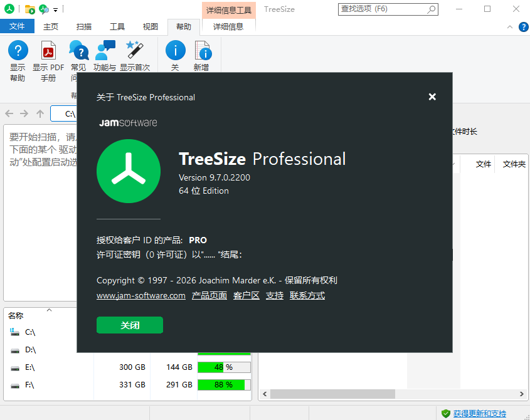Screen dimensions: 530x420
Task: Click the About info icon
Action: (176, 51)
